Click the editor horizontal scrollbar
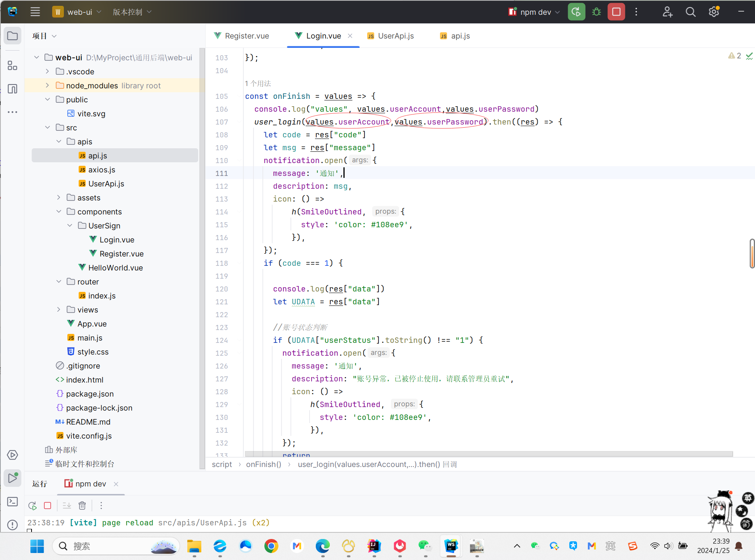 coord(489,454)
